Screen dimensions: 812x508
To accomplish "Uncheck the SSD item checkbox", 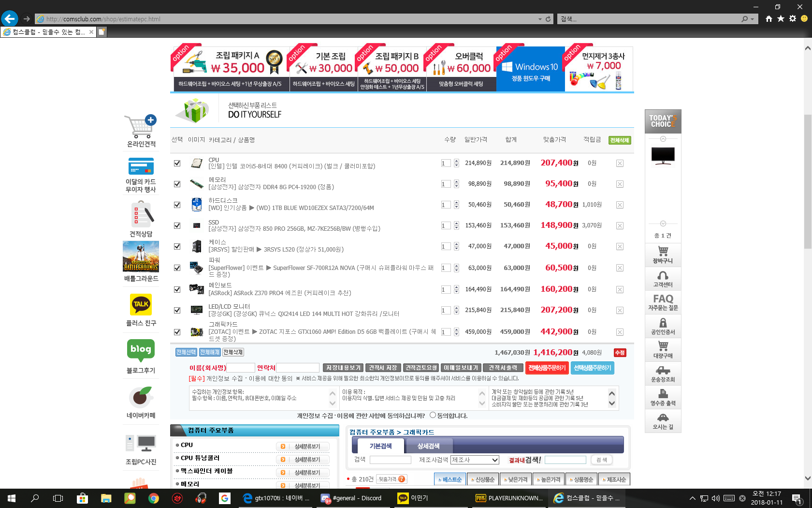I will [x=177, y=226].
